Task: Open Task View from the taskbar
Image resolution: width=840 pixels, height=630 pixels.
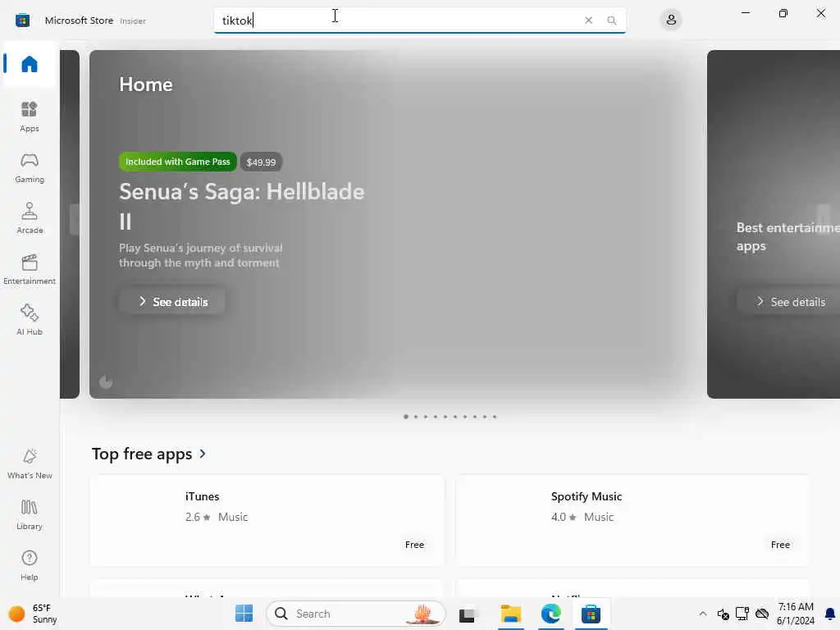Action: click(467, 614)
